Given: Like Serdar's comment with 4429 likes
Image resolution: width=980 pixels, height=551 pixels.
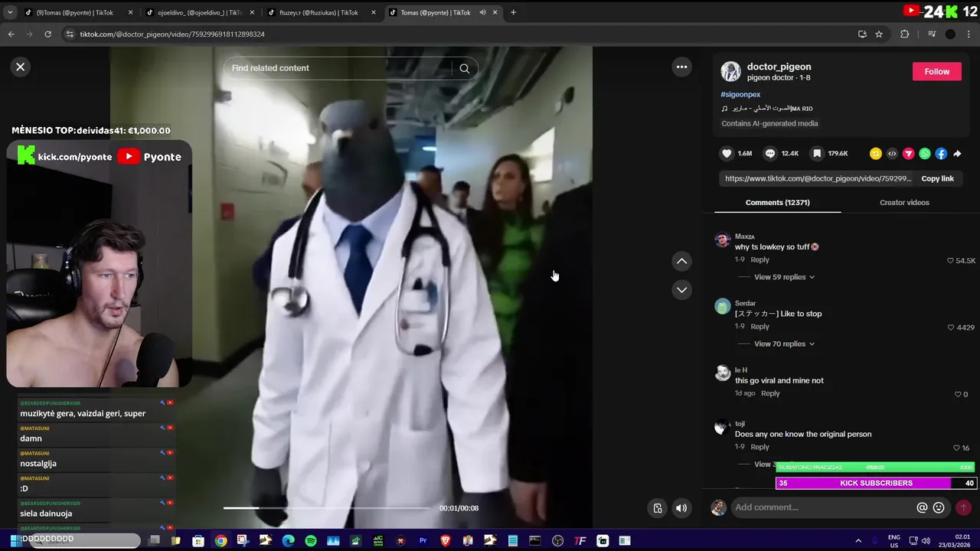Looking at the screenshot, I should click(951, 328).
